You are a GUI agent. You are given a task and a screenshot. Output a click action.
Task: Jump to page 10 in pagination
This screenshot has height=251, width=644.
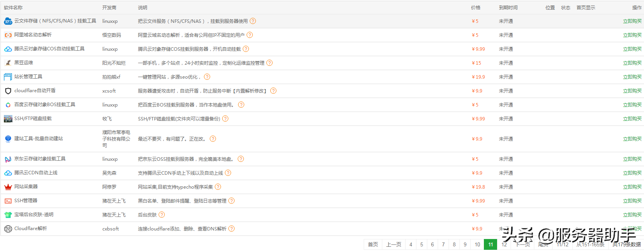(x=477, y=244)
